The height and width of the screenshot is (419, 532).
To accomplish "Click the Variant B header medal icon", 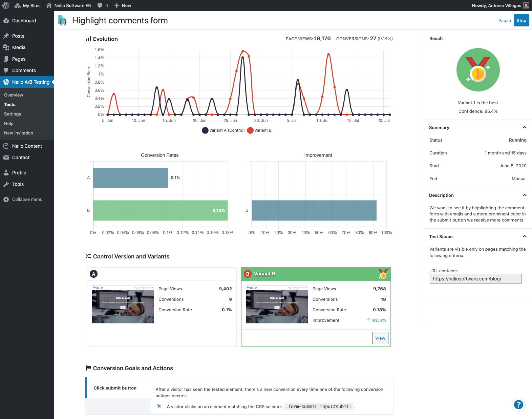I will pyautogui.click(x=383, y=274).
